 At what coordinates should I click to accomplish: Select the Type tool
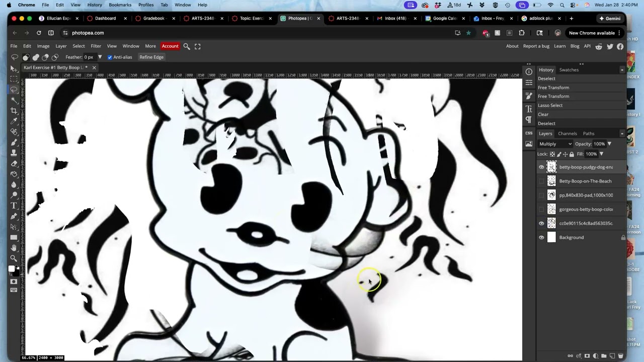[x=14, y=206]
